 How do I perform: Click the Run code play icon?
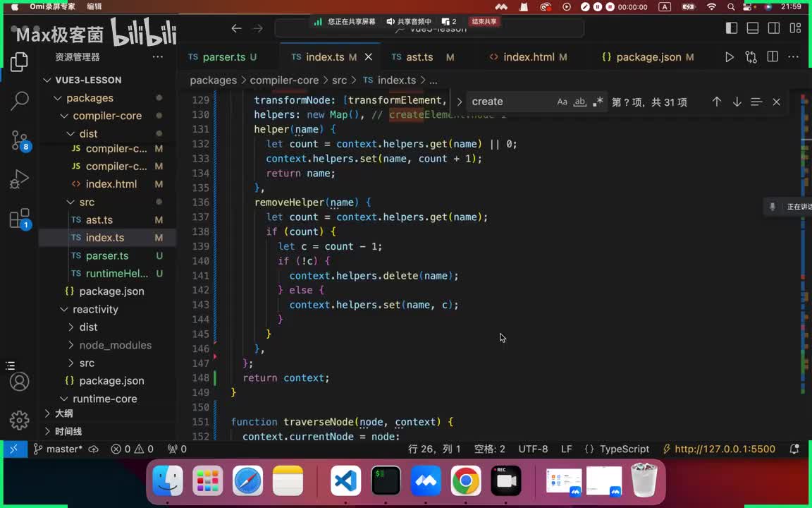pos(730,57)
